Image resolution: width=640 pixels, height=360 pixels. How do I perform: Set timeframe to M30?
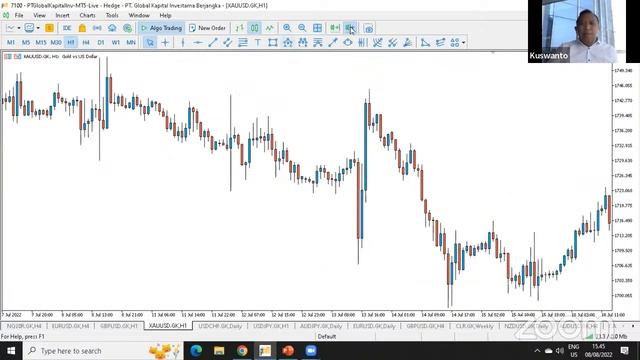pyautogui.click(x=56, y=42)
